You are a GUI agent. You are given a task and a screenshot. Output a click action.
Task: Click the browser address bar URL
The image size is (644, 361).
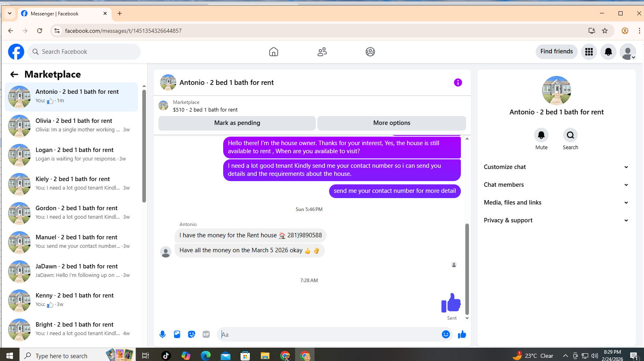tap(123, 31)
